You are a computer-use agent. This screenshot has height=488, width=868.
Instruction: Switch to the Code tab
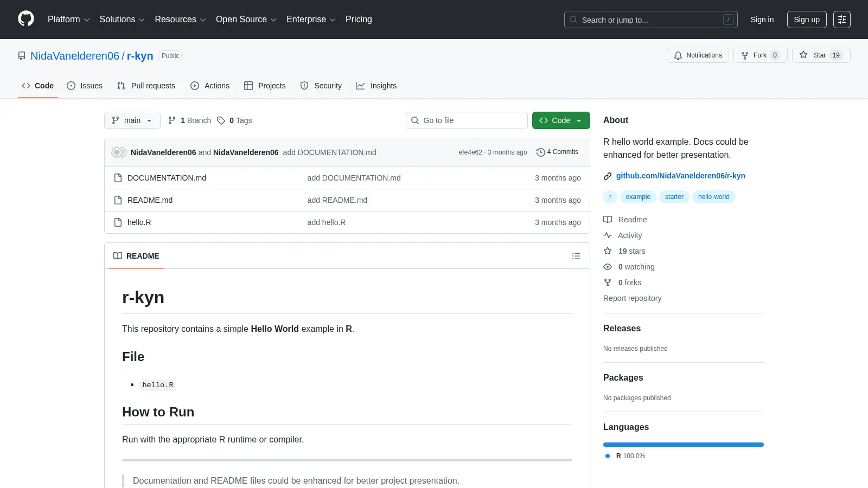[x=38, y=86]
